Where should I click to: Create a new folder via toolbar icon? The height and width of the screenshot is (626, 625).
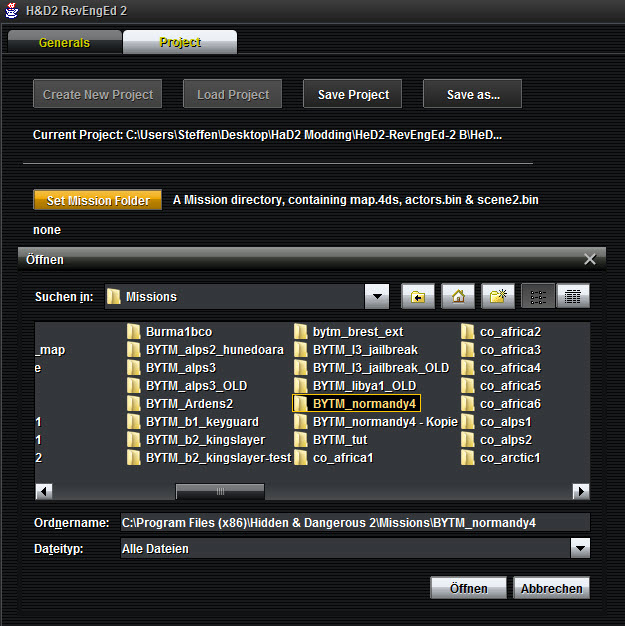(x=497, y=296)
